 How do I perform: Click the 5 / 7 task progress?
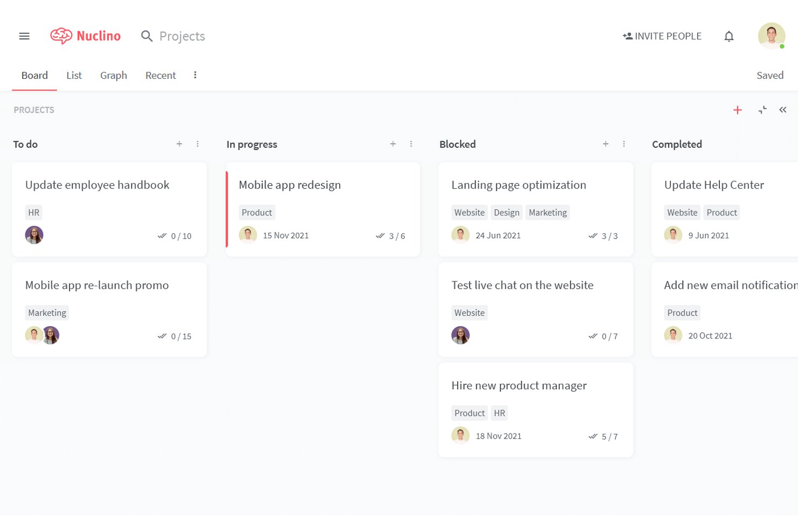[x=603, y=437]
